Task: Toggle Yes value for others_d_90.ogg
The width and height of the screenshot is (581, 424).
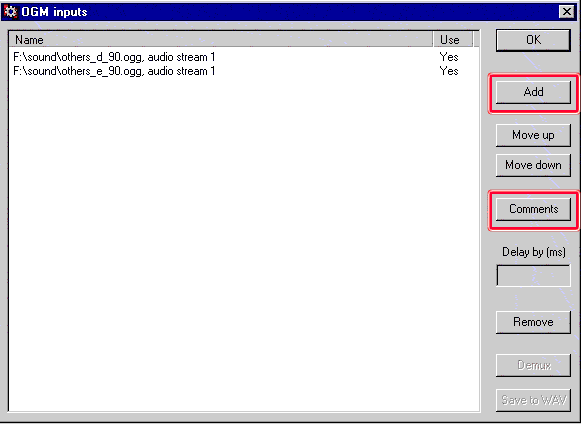Action: pos(449,57)
